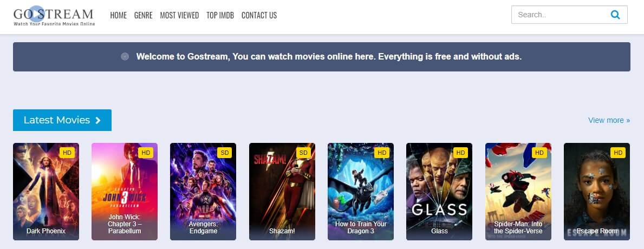
Task: Click the SD badge on Avengers: Endgame
Action: pos(225,153)
